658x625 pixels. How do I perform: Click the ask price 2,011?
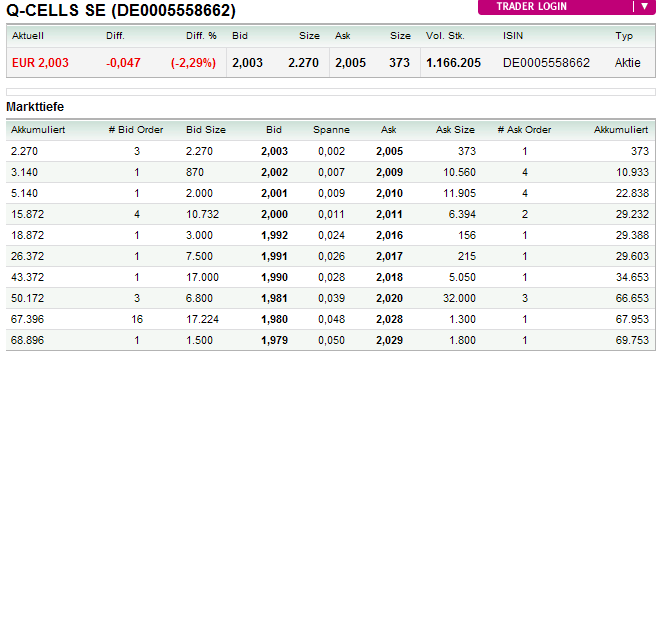coord(389,214)
